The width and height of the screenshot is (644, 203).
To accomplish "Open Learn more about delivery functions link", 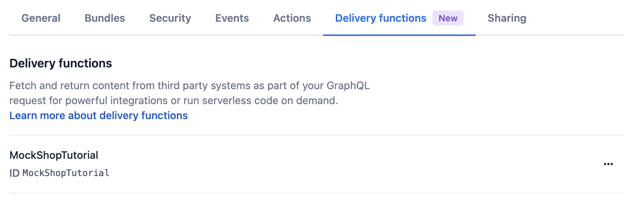I will [x=98, y=115].
